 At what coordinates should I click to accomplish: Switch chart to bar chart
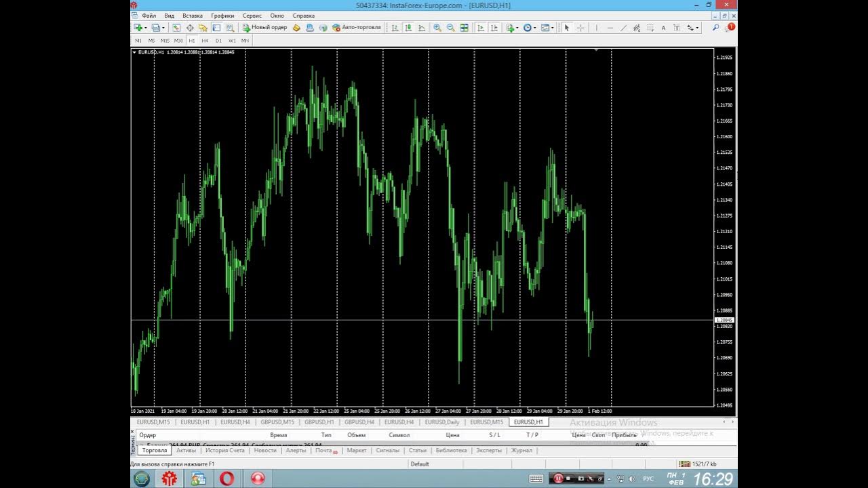(395, 28)
